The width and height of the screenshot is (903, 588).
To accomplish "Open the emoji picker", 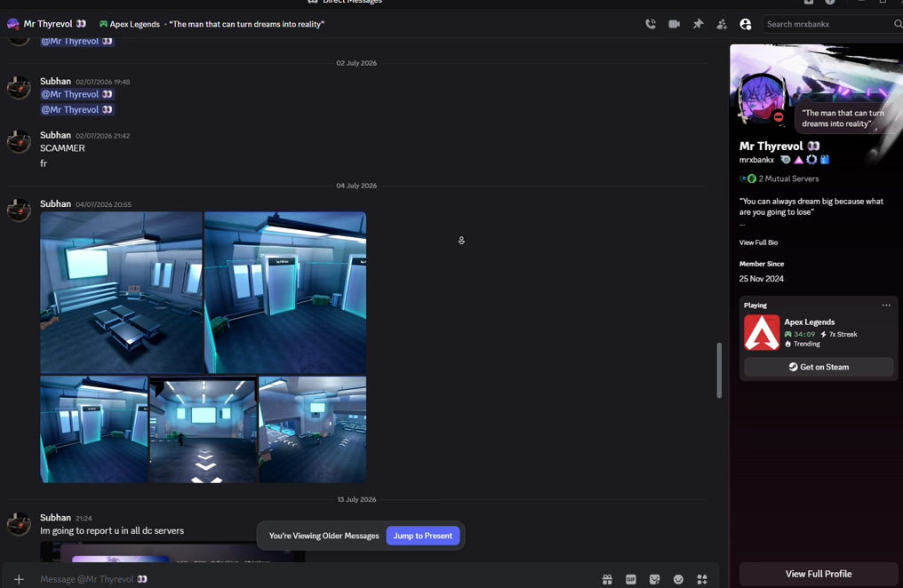I will pos(678,579).
